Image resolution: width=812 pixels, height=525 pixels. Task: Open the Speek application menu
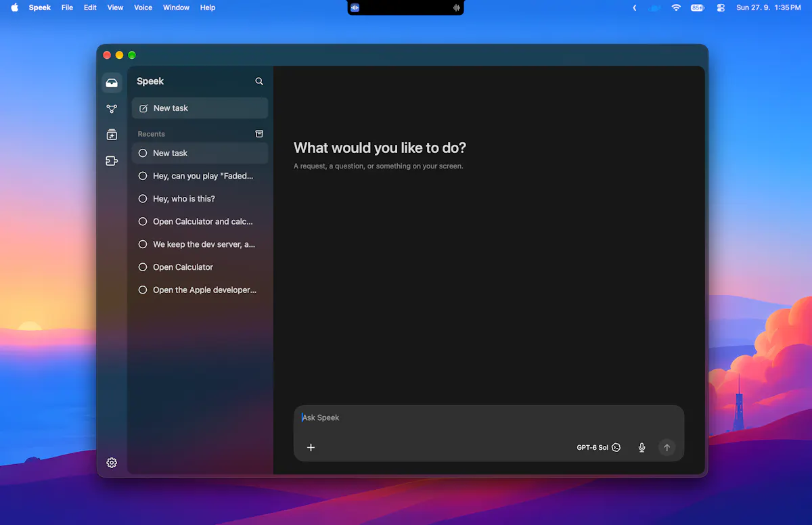tap(40, 7)
